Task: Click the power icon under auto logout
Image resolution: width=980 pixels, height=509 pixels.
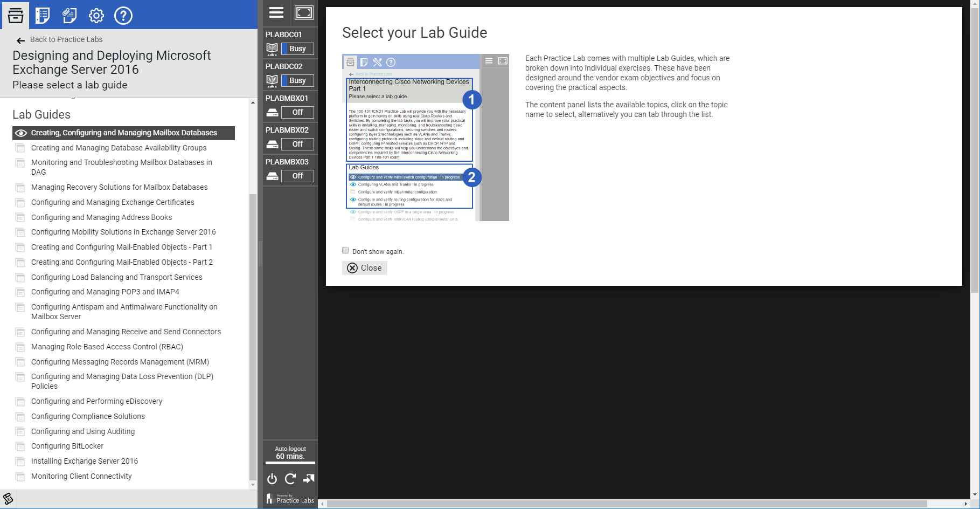Action: pos(272,479)
